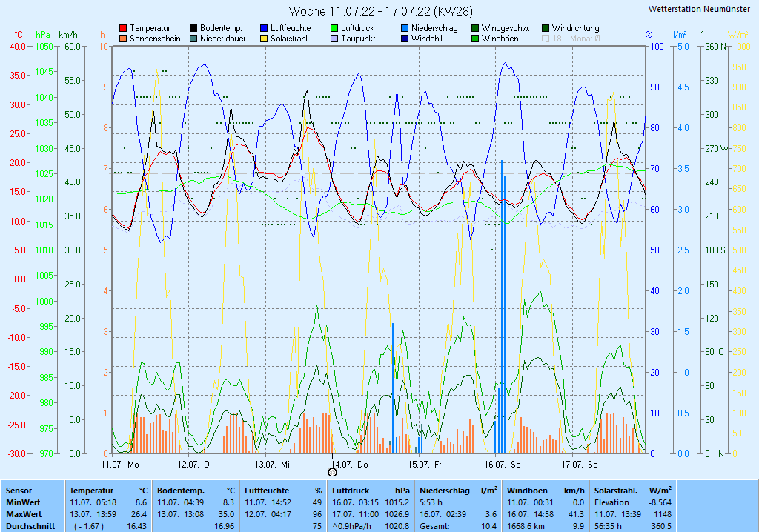759x532 pixels.
Task: Click the Luftdruck column header in the table
Action: click(x=351, y=491)
